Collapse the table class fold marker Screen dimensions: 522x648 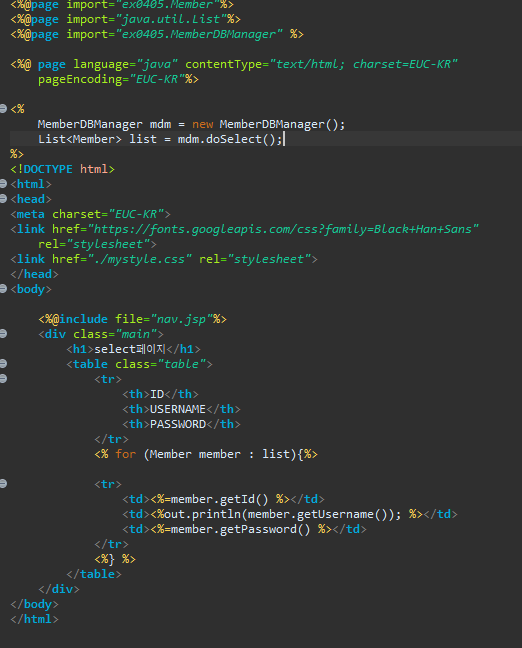tap(3, 364)
